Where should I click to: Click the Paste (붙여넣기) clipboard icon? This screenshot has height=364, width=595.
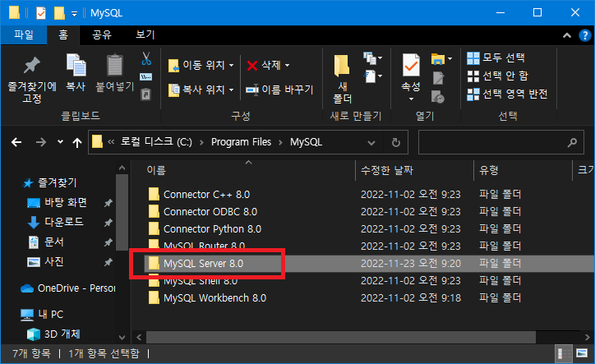114,65
